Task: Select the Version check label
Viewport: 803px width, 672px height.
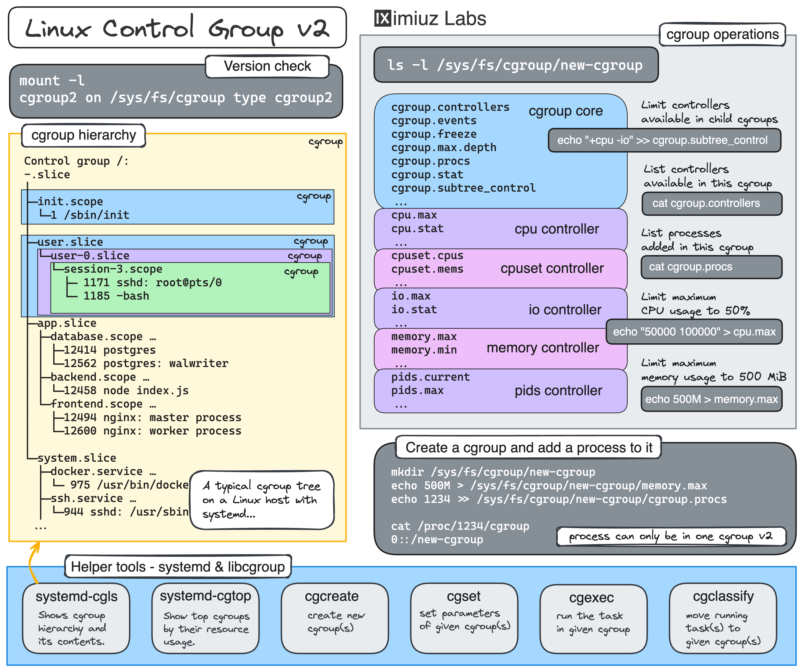Action: tap(267, 67)
